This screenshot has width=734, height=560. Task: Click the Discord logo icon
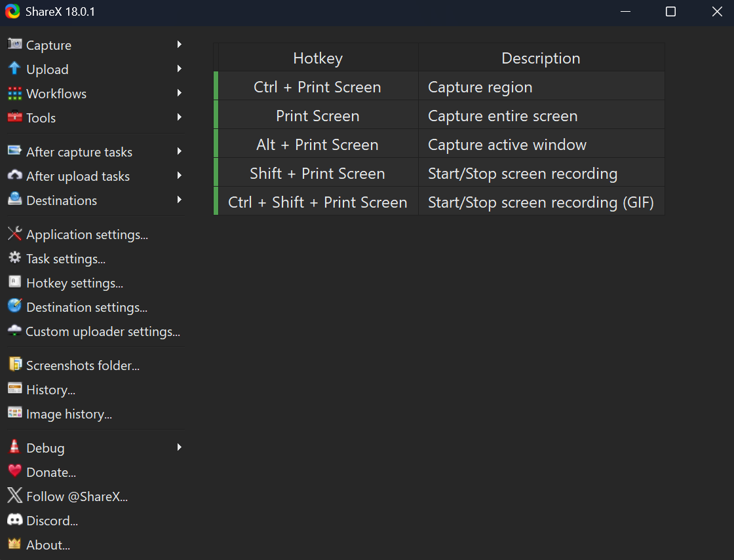point(14,520)
